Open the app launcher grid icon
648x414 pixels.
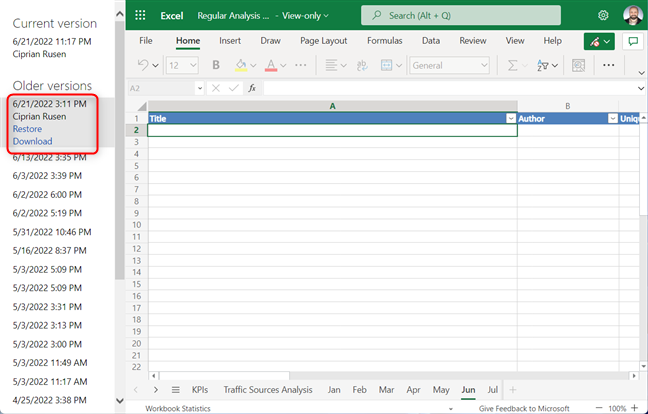point(140,15)
